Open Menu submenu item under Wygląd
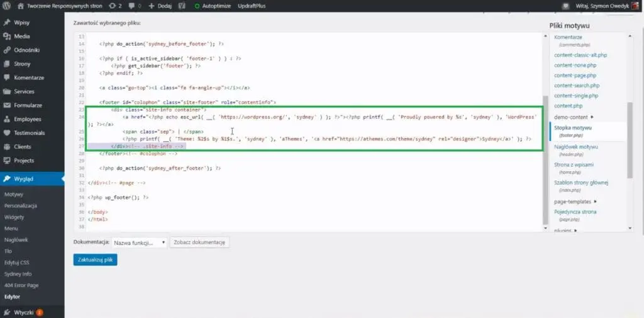Image resolution: width=644 pixels, height=318 pixels. pyautogui.click(x=11, y=229)
